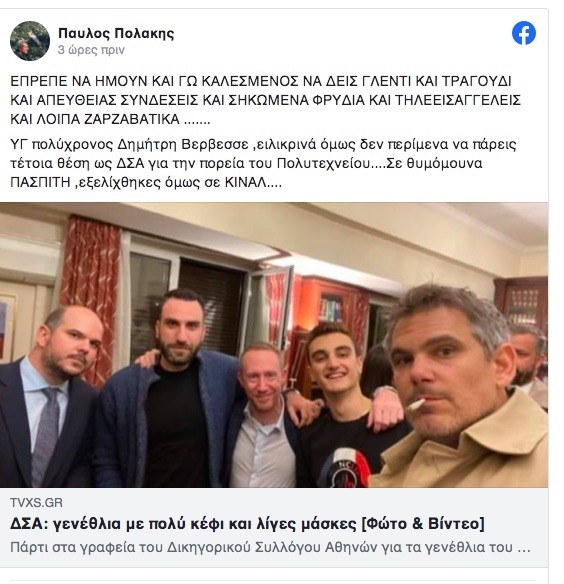Click the tricolor logo on the black t-shirt

tap(345, 468)
